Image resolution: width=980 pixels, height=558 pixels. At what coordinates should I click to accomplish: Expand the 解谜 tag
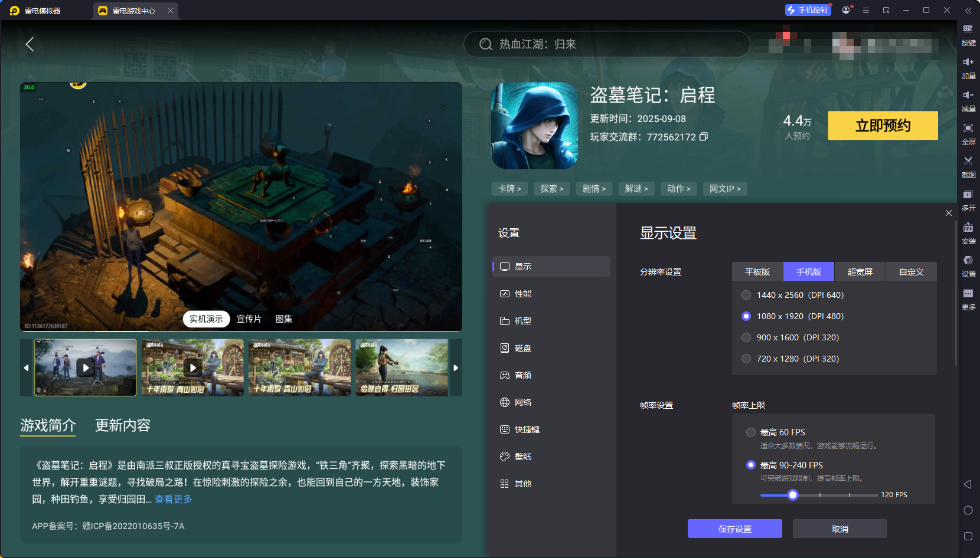[636, 189]
